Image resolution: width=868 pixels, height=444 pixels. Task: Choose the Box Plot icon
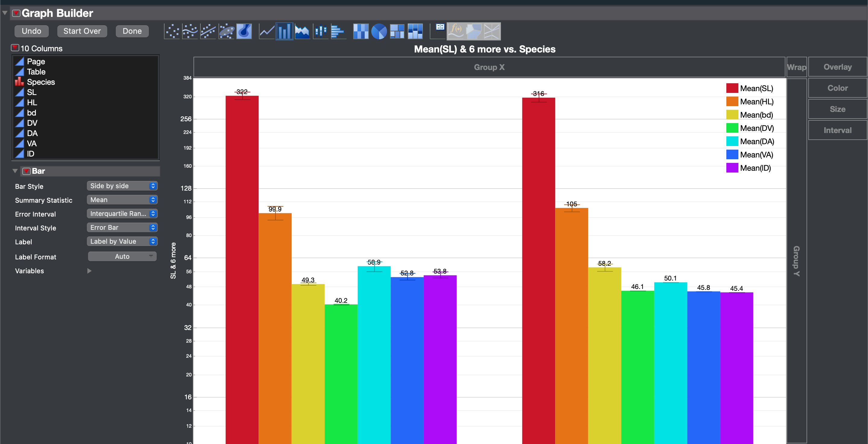(x=320, y=31)
